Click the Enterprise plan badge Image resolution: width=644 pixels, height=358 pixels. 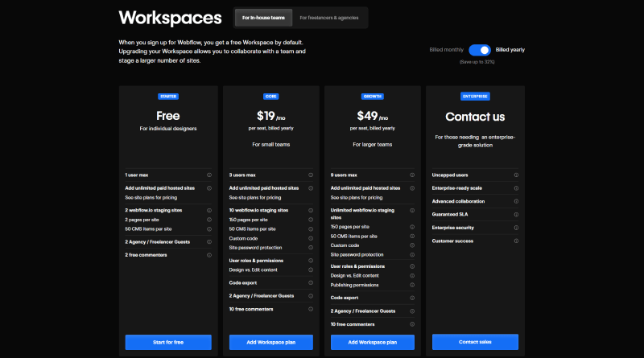[475, 97]
